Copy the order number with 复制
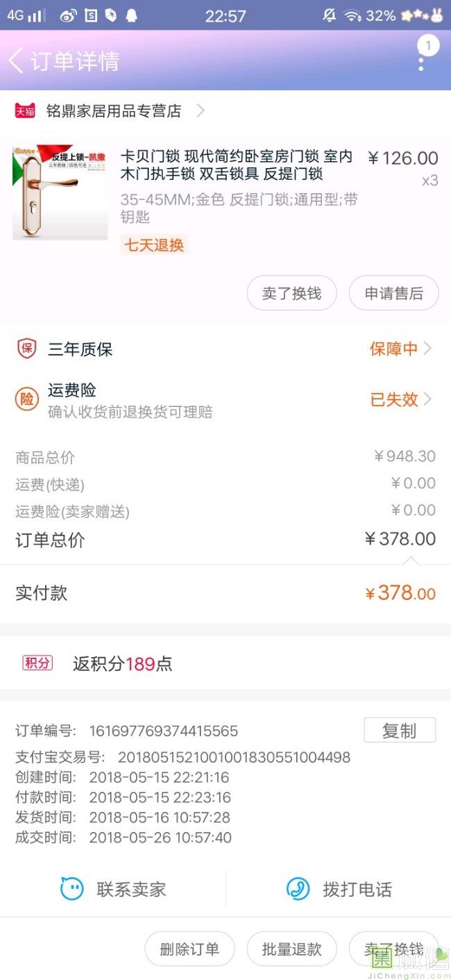451x980 pixels. [x=400, y=731]
